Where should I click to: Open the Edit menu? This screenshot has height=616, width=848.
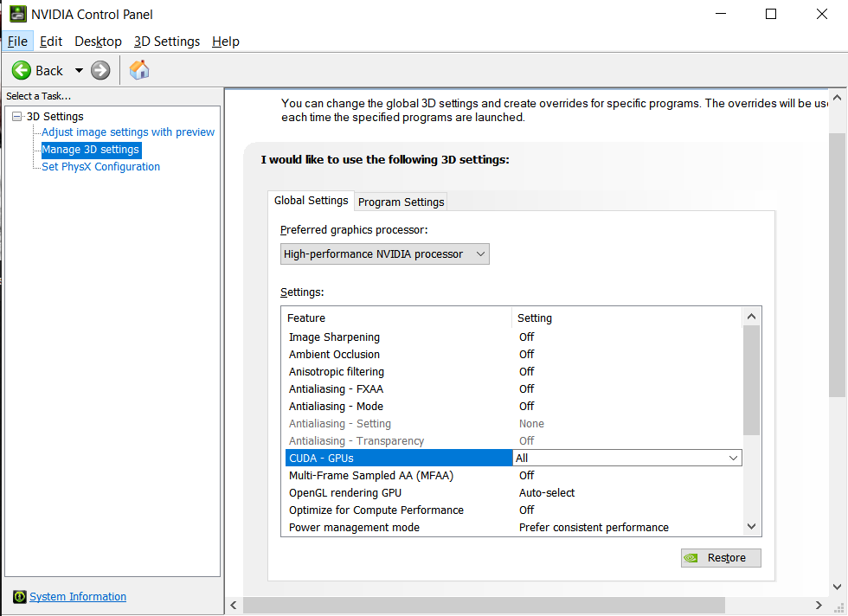pyautogui.click(x=51, y=42)
